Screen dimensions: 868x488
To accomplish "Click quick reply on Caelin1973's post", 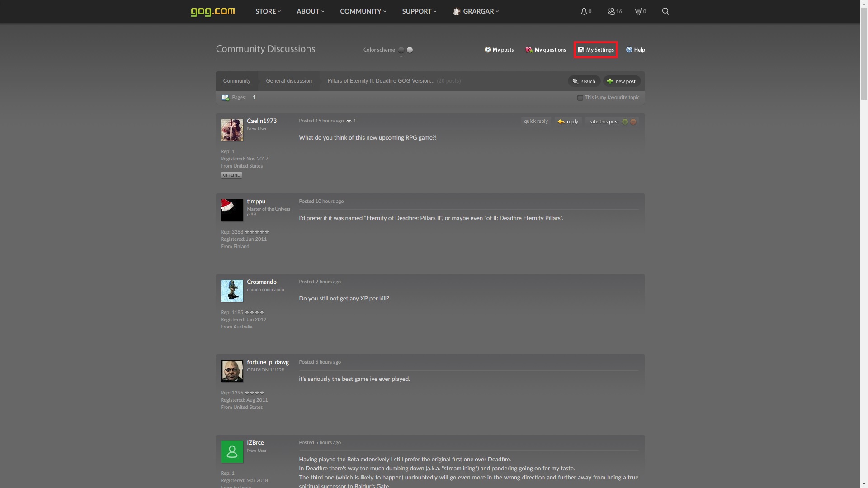I will [536, 121].
